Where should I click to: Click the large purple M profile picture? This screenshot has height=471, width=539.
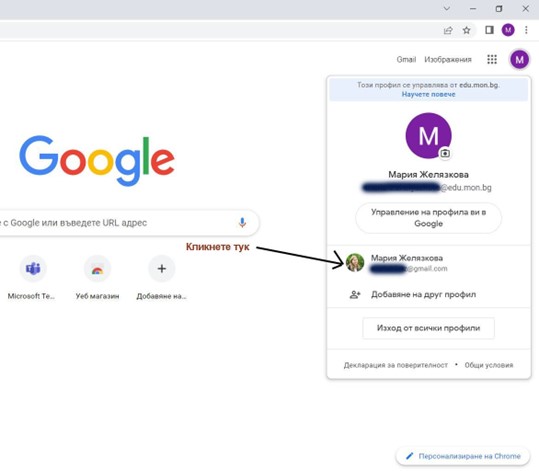[428, 135]
